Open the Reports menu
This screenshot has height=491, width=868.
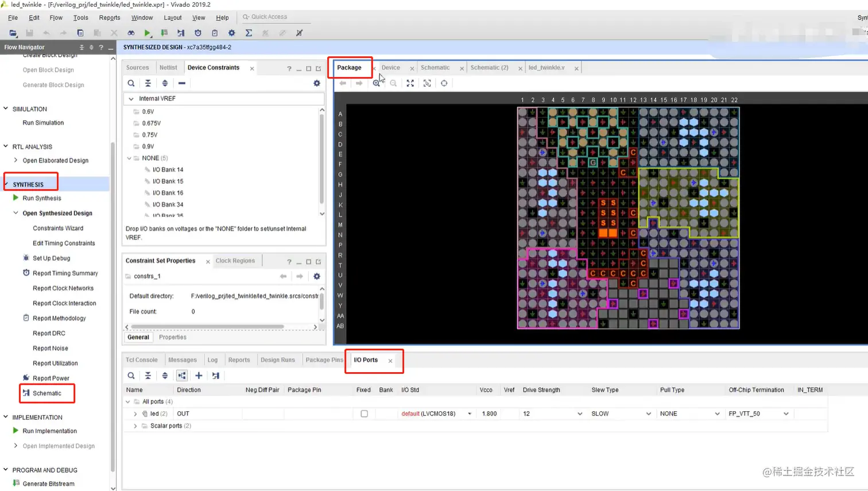click(x=110, y=18)
